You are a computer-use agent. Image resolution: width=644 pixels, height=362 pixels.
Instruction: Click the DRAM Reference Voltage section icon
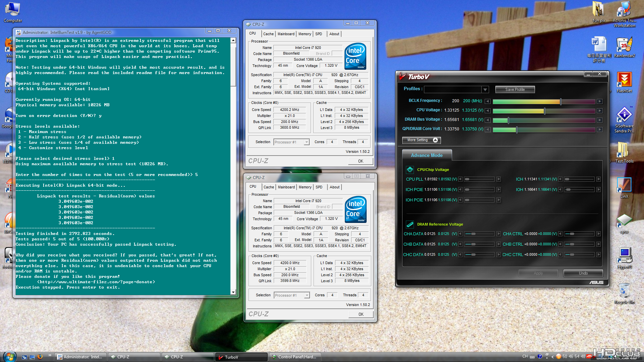pyautogui.click(x=410, y=224)
